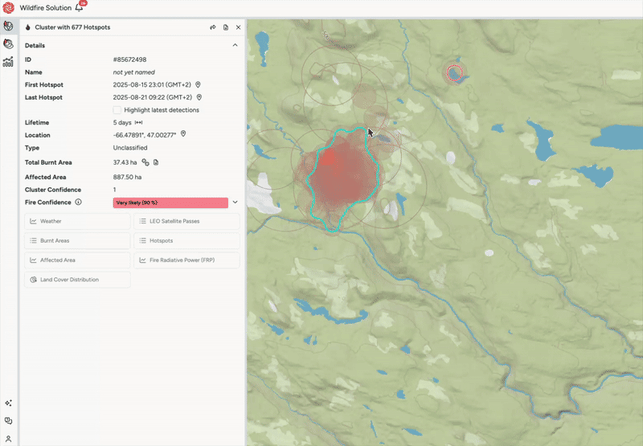The image size is (643, 446).
Task: Show Fire Confidence info tooltip
Action: point(78,202)
